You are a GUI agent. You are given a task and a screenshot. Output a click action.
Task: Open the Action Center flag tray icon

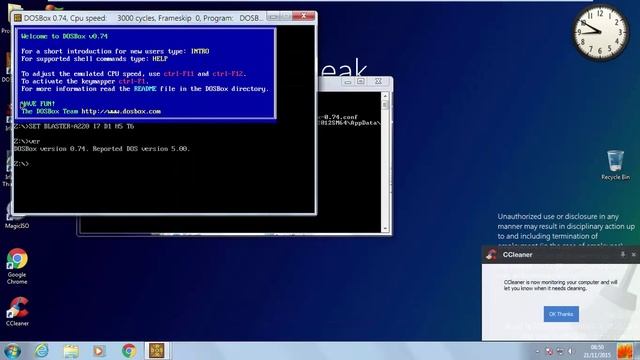[549, 351]
